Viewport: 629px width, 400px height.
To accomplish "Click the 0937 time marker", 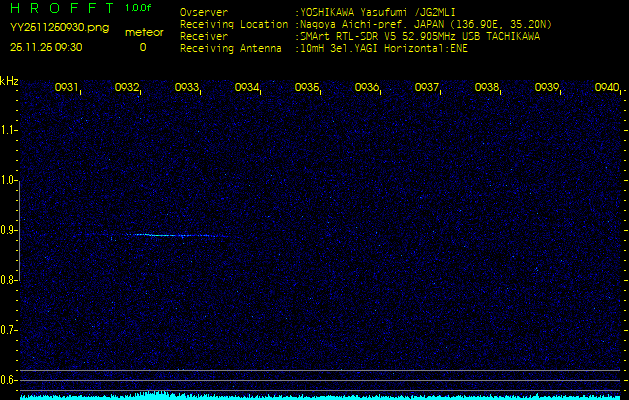I will point(426,87).
